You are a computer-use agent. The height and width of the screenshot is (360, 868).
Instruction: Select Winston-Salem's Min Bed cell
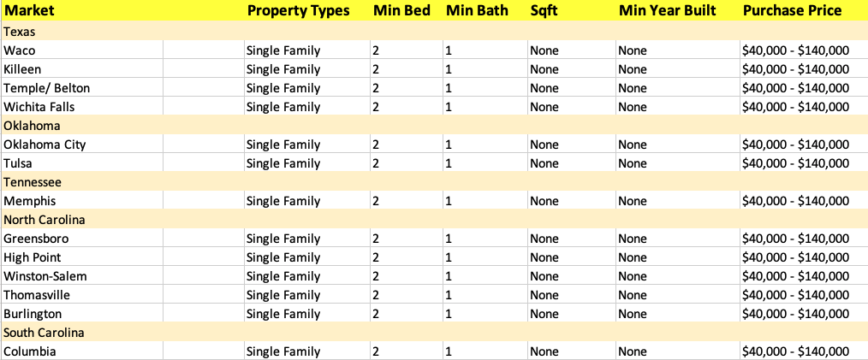click(x=407, y=276)
